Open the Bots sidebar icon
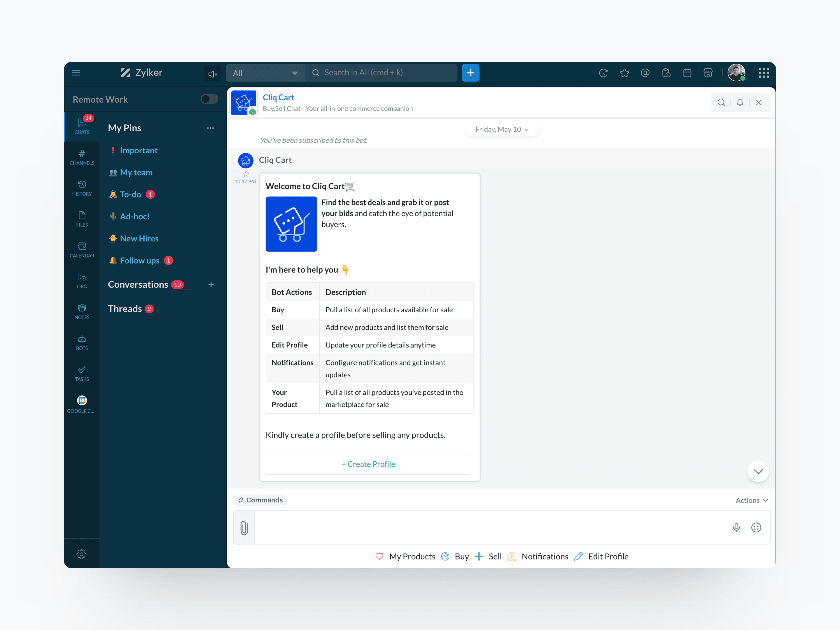 [x=82, y=342]
